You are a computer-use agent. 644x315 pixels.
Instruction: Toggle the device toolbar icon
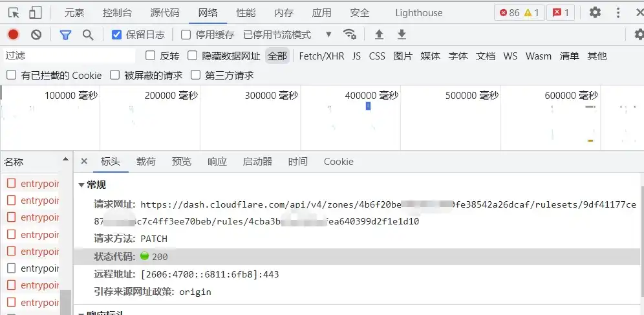(x=35, y=12)
